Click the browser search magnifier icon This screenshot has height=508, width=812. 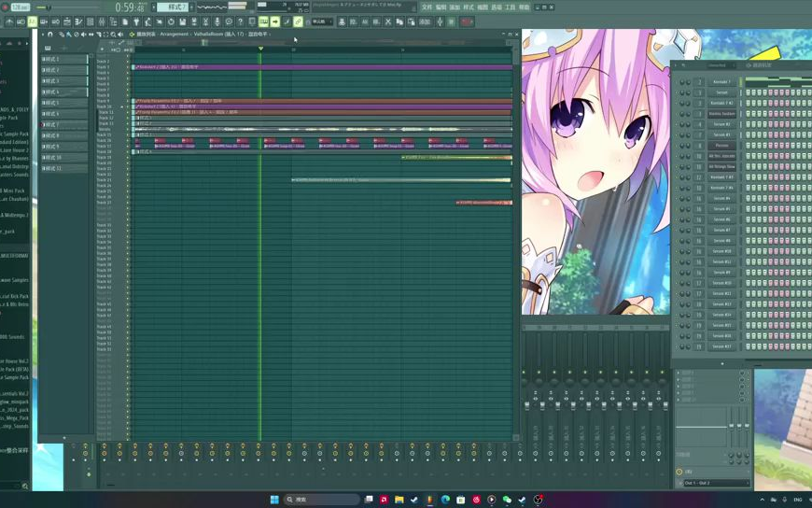tap(24, 486)
